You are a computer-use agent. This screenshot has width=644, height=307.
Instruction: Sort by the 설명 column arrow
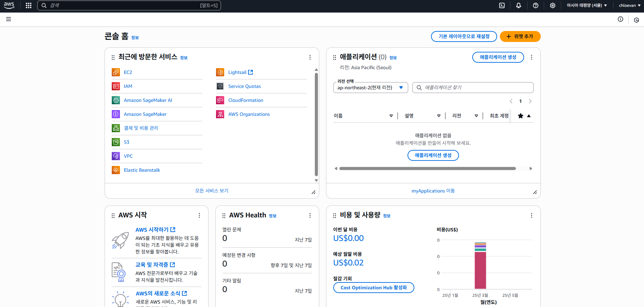tap(439, 116)
